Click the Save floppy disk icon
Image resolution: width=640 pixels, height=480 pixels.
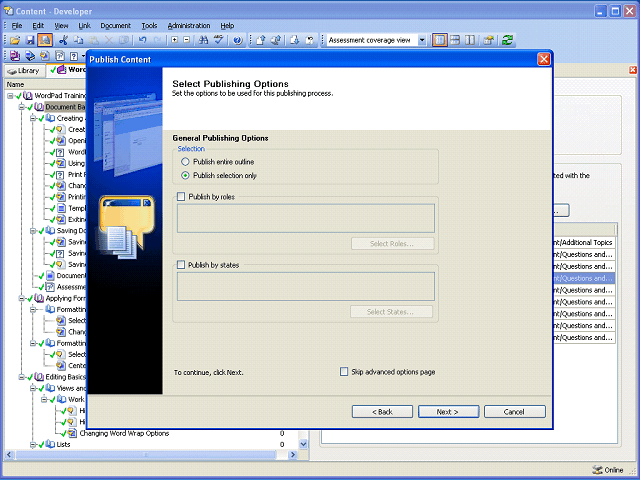pos(30,40)
